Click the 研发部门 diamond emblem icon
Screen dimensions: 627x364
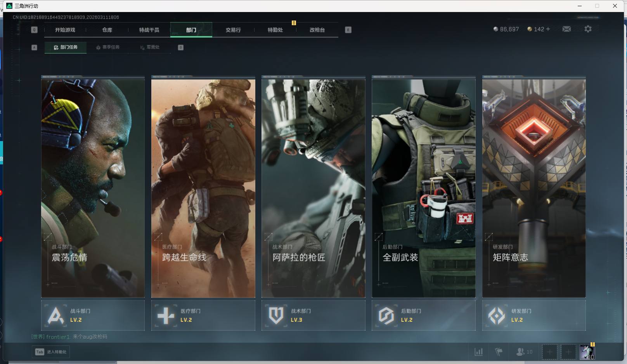[496, 316]
